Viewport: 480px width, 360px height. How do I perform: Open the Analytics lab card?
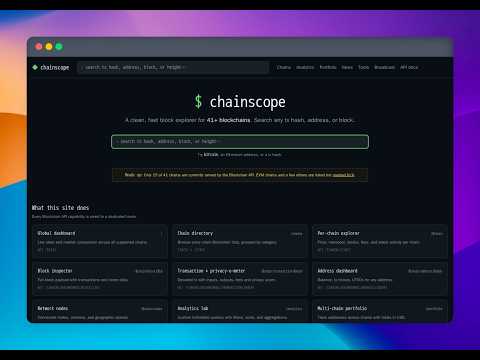pyautogui.click(x=240, y=311)
